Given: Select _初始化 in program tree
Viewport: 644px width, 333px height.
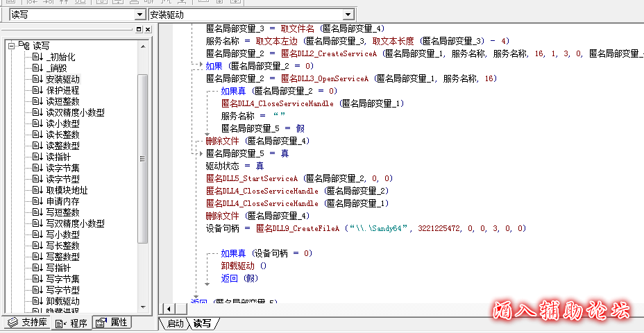Looking at the screenshot, I should tap(60, 57).
